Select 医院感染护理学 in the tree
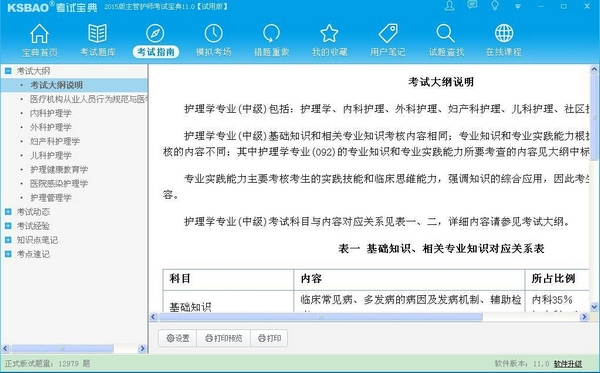Image resolution: width=600 pixels, height=373 pixels. (x=59, y=184)
